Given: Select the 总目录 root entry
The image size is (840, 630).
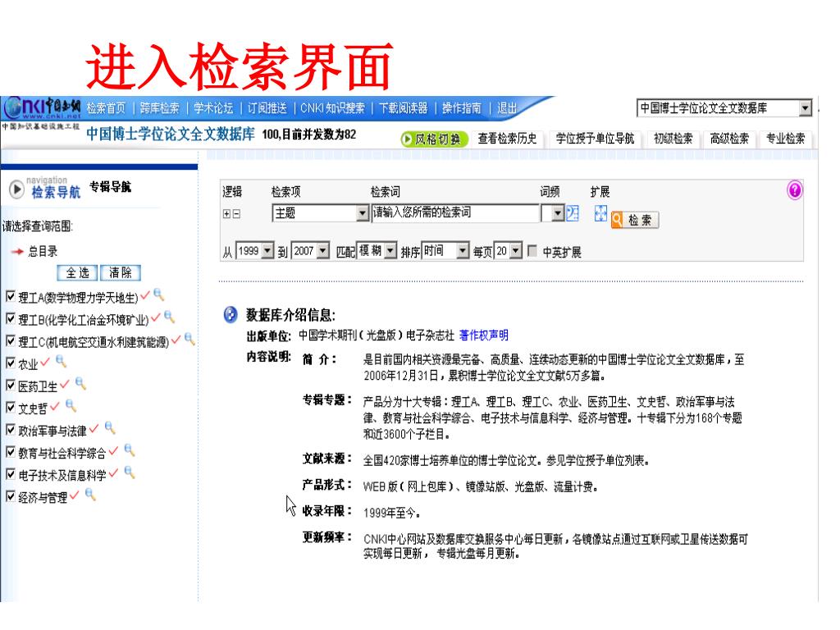Looking at the screenshot, I should coord(43,251).
